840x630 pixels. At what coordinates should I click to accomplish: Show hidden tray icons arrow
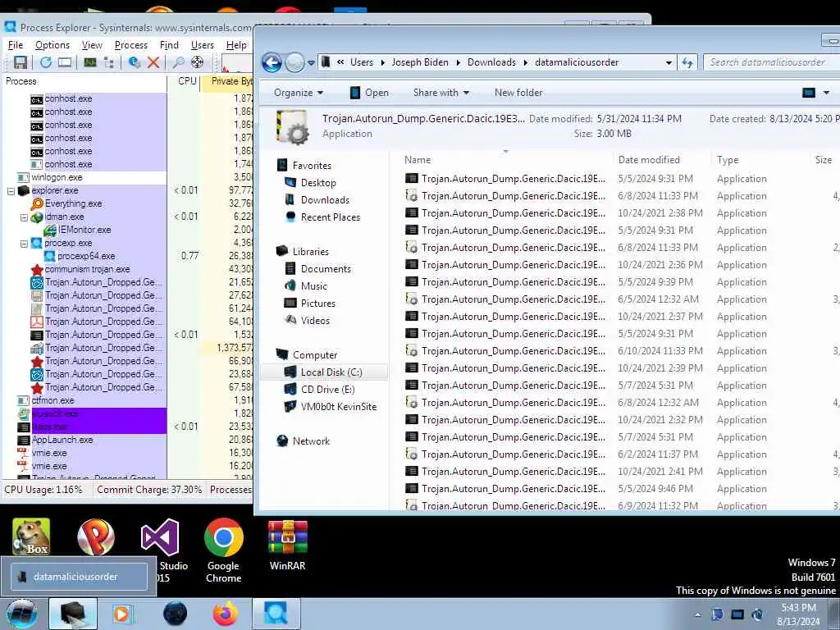point(697,614)
